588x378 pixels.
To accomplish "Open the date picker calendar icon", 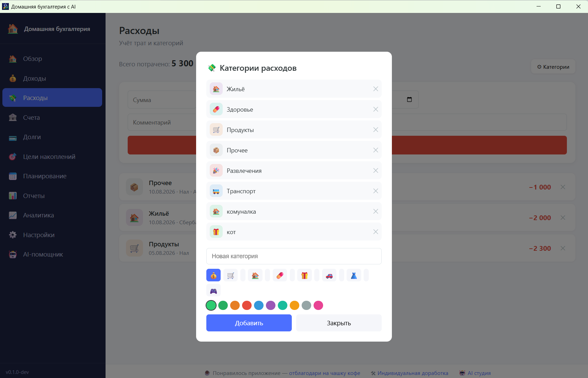I will point(409,99).
